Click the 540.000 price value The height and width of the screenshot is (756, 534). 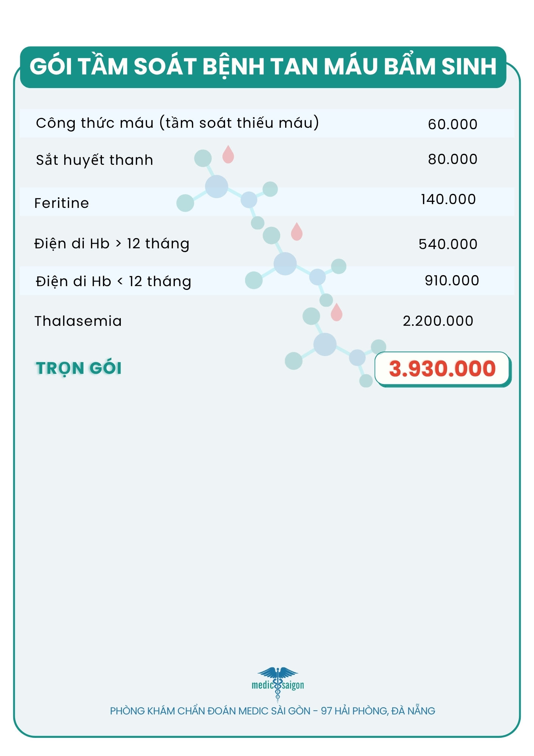pos(448,244)
